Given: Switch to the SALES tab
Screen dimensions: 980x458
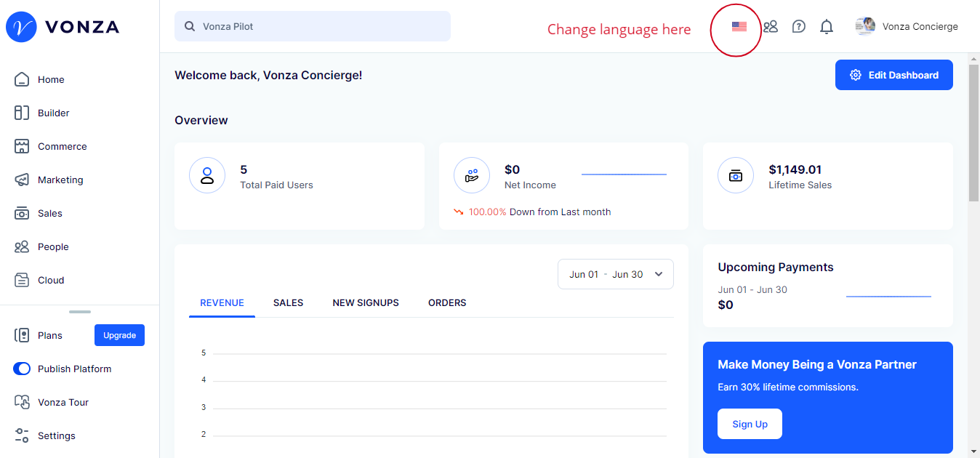Looking at the screenshot, I should [288, 303].
